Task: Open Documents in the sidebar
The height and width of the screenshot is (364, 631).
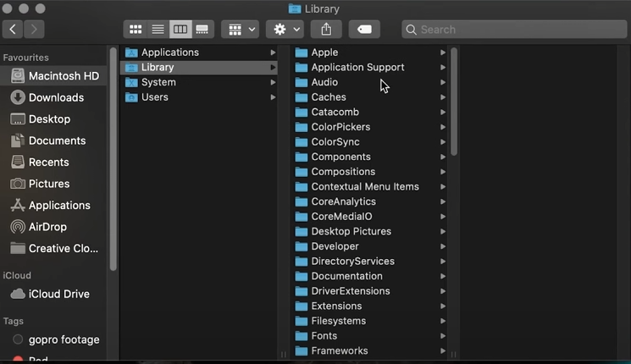Action: [x=54, y=141]
